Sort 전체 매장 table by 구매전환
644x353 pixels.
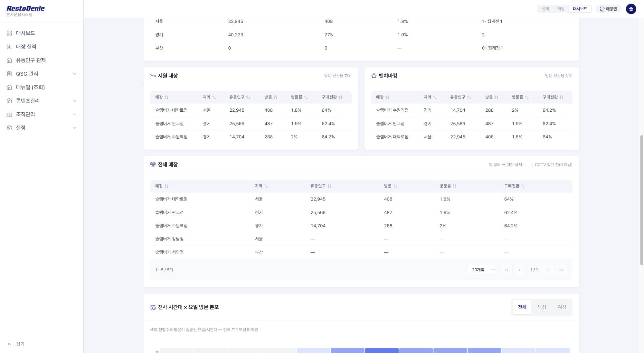click(x=514, y=186)
